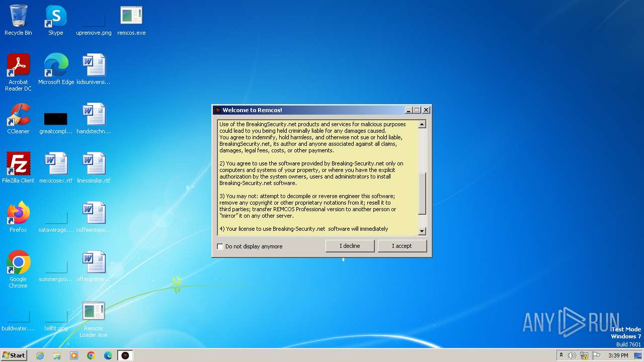The width and height of the screenshot is (644, 362).
Task: Select the Remcos Loader.exe desktop file
Action: click(x=94, y=319)
